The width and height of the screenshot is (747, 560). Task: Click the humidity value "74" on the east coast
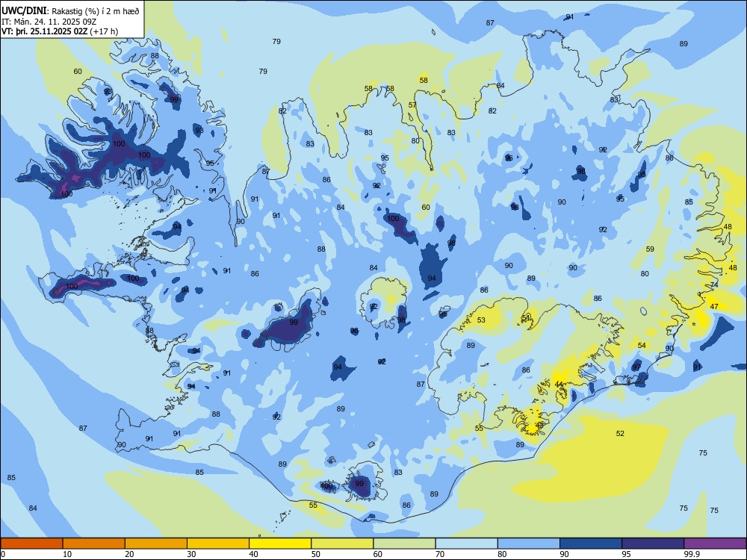click(x=714, y=284)
